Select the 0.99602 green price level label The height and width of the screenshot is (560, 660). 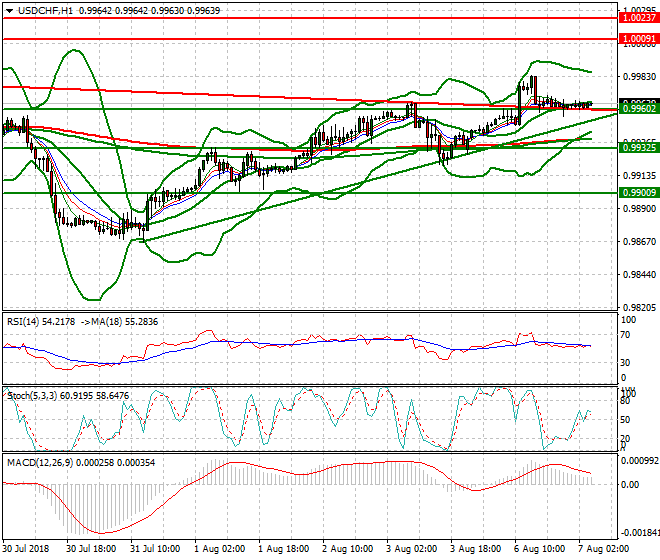coord(639,109)
